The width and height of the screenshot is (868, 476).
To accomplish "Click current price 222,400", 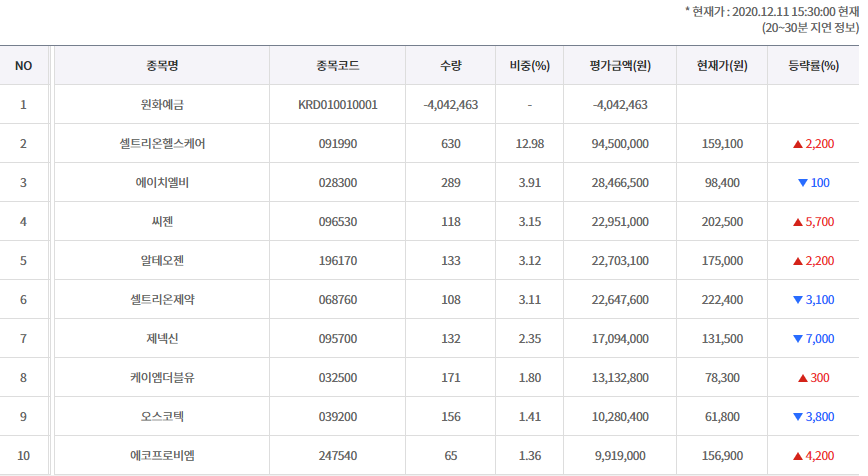I will (722, 300).
